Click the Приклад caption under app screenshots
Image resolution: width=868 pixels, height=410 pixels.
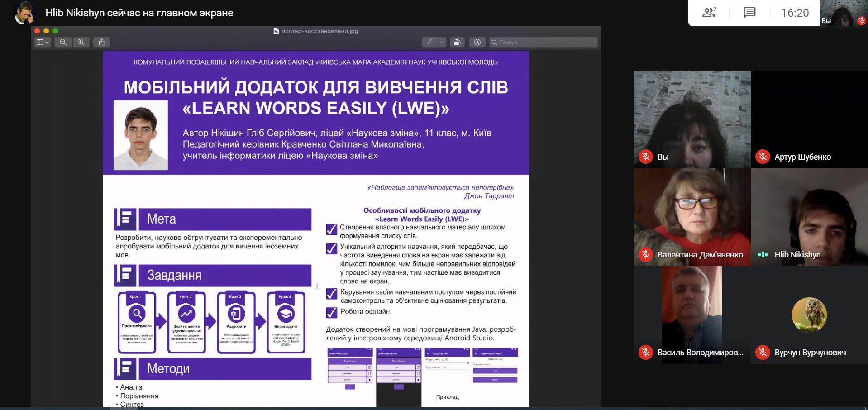coord(447,397)
